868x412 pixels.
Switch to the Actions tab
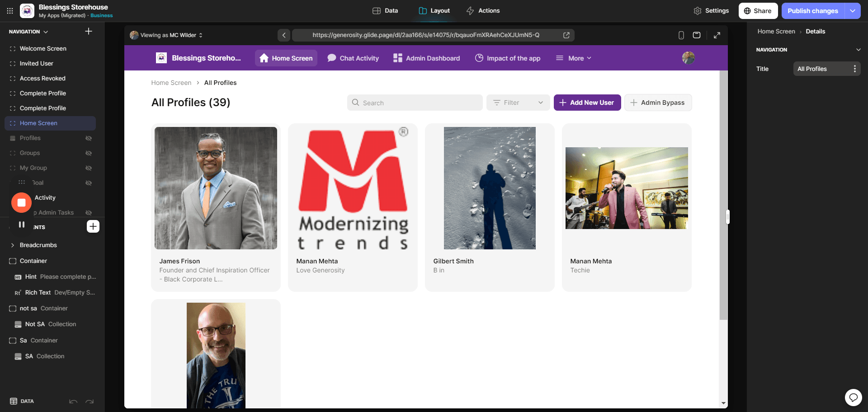pyautogui.click(x=483, y=11)
